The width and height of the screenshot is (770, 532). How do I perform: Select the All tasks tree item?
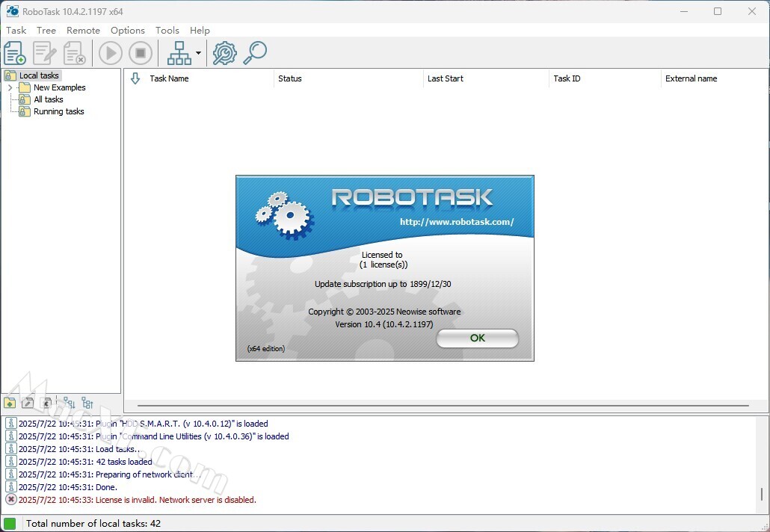[48, 99]
